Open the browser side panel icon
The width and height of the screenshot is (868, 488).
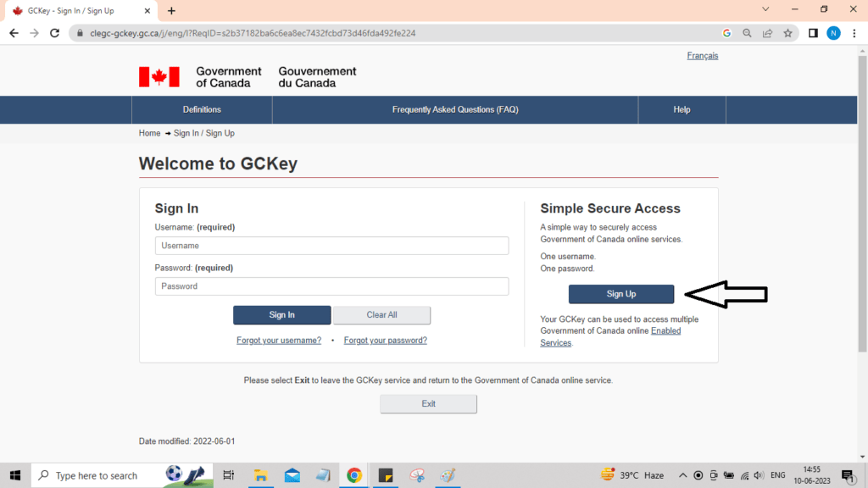813,33
